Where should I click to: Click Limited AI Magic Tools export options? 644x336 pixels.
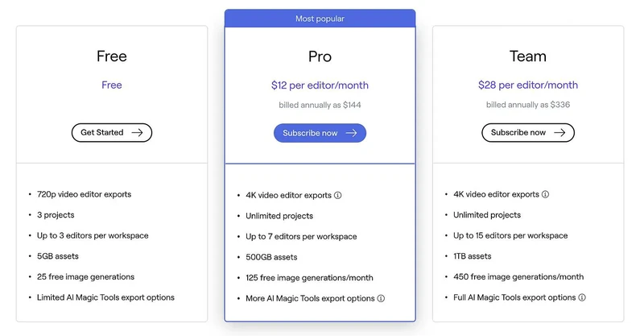click(x=105, y=297)
